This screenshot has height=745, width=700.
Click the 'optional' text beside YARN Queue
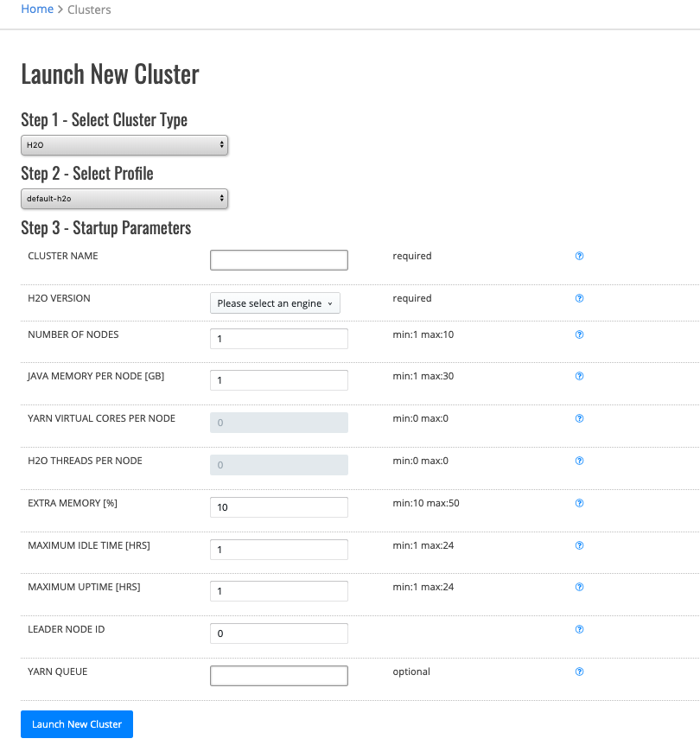(411, 672)
